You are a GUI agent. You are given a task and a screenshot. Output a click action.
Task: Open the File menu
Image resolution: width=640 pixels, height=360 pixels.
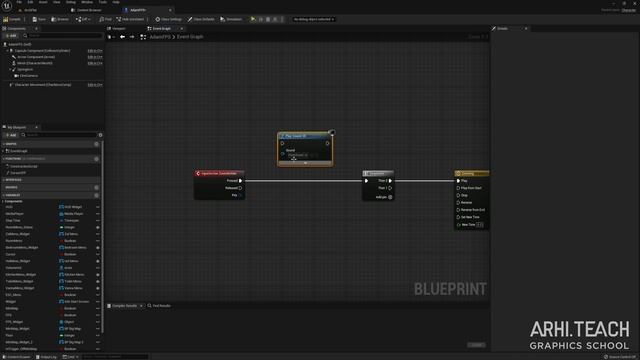pos(19,2)
